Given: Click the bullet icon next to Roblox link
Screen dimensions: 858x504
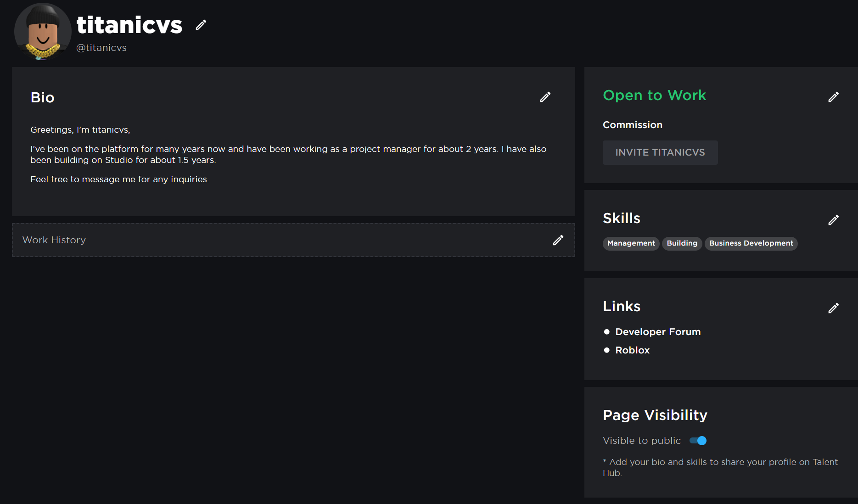Looking at the screenshot, I should coord(607,350).
